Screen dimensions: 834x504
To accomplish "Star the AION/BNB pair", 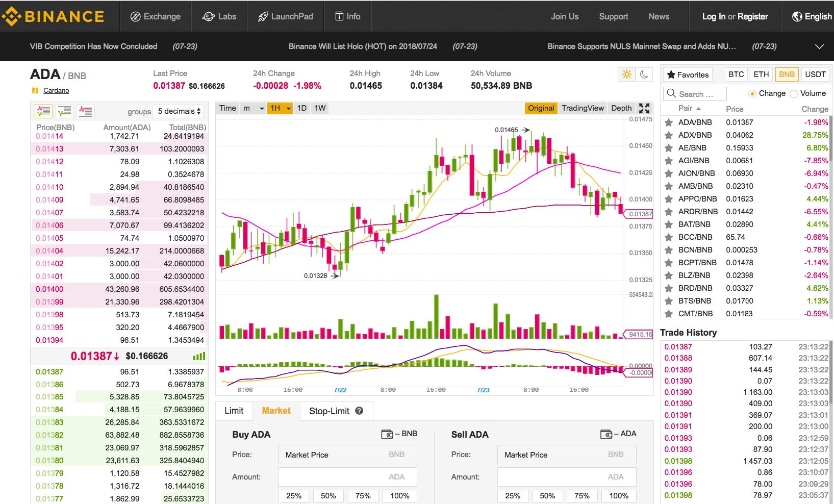I will 668,173.
